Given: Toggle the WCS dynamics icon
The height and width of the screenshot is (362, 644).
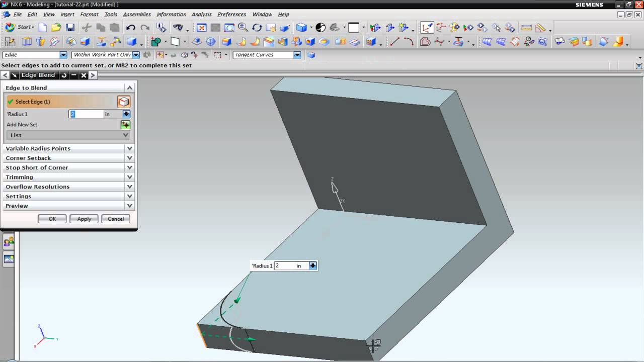Looking at the screenshot, I should click(427, 28).
